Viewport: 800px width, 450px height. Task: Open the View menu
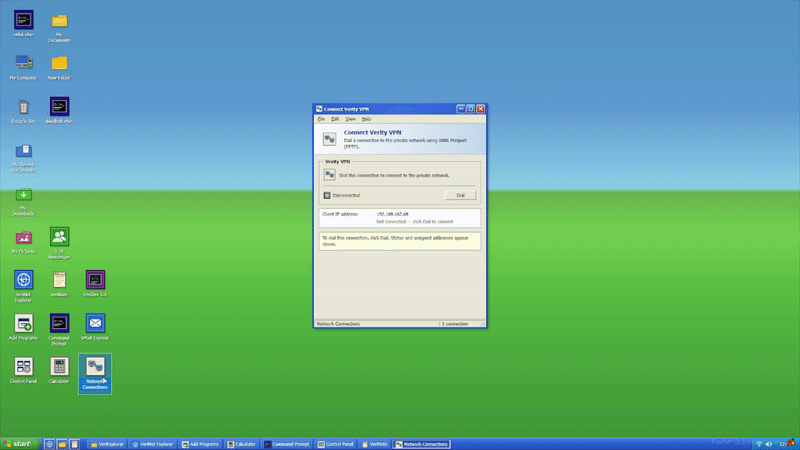point(351,119)
